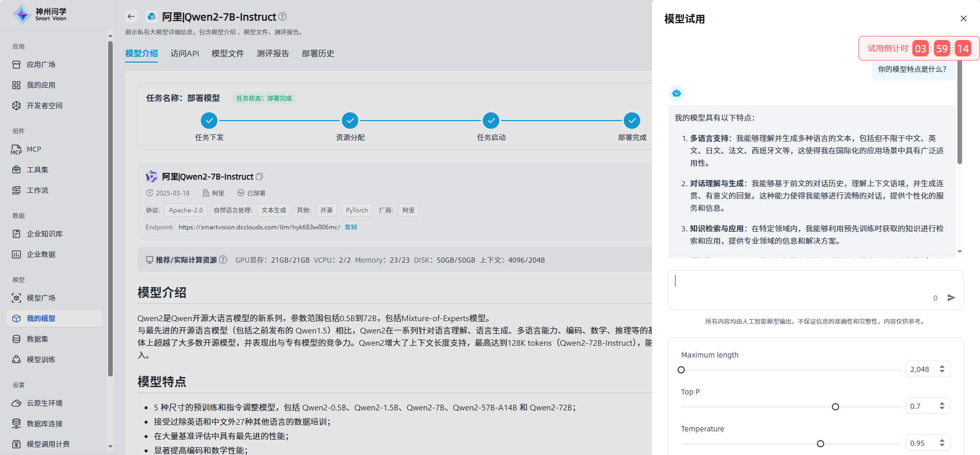Open 模型广场 in the sidebar
This screenshot has height=455, width=980.
tap(41, 298)
